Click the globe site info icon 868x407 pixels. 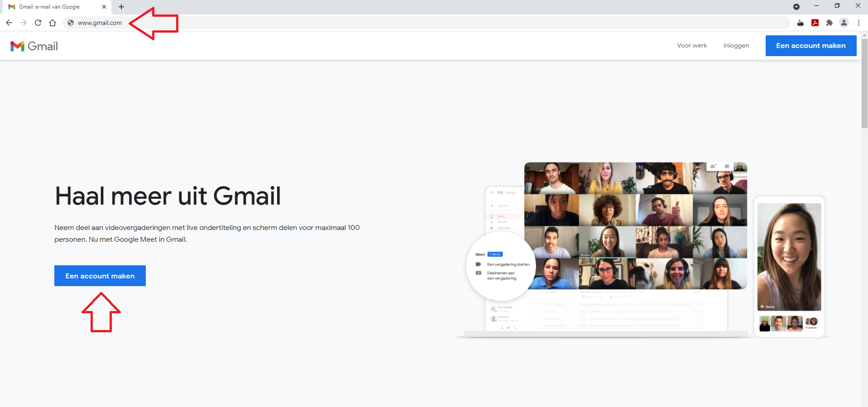pos(71,23)
